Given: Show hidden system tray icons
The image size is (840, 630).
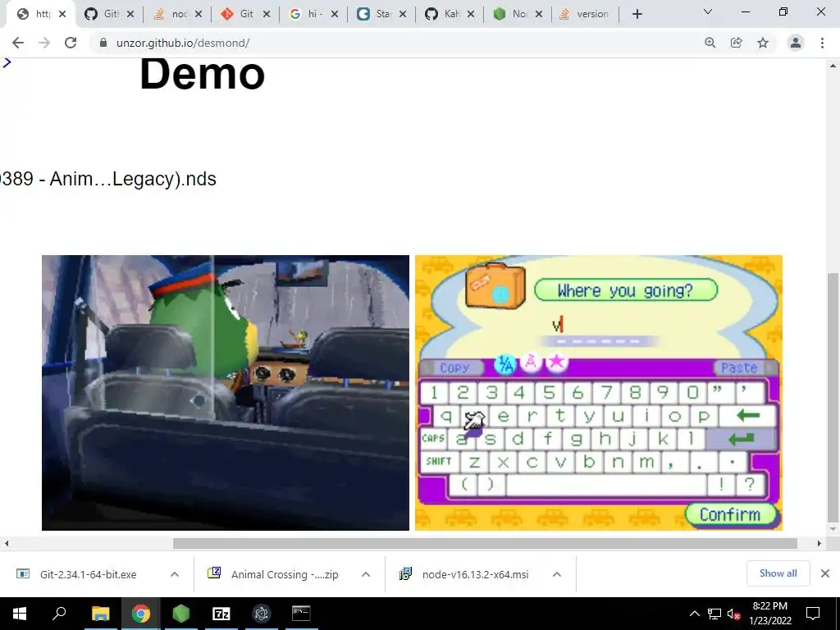Looking at the screenshot, I should tap(694, 614).
